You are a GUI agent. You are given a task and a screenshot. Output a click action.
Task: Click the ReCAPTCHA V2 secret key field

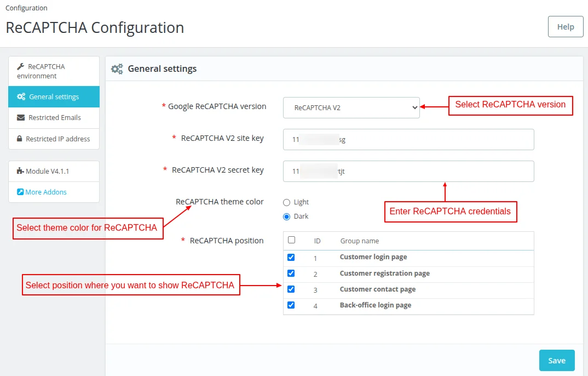pyautogui.click(x=408, y=172)
